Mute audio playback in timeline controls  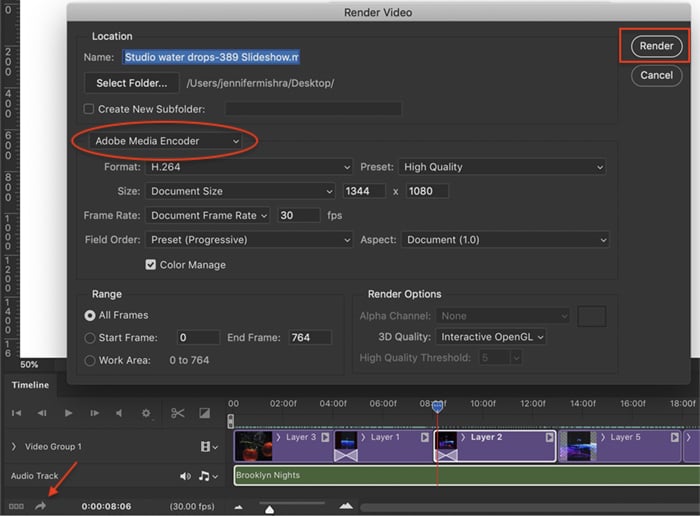119,413
